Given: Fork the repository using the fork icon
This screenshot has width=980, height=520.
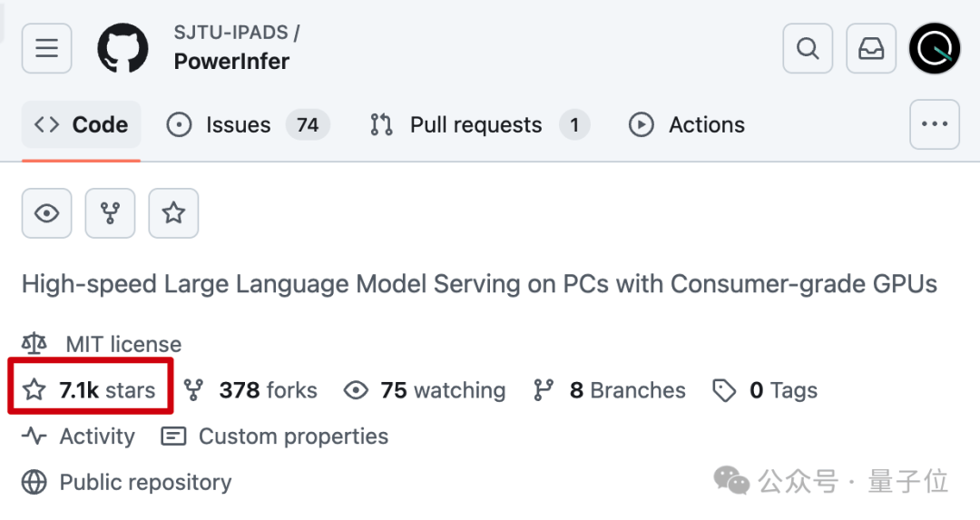Looking at the screenshot, I should tap(111, 213).
